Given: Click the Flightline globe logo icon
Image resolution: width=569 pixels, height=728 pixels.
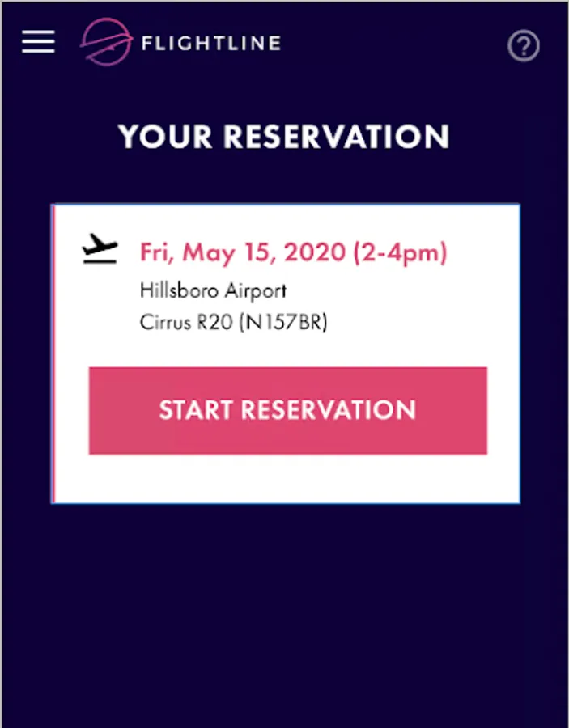Looking at the screenshot, I should (106, 42).
